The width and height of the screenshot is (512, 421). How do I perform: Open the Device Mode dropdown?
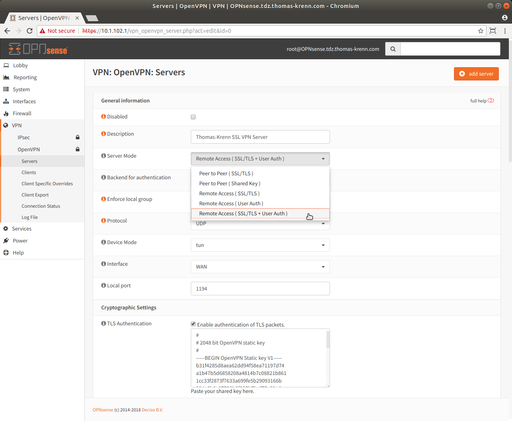(x=260, y=245)
